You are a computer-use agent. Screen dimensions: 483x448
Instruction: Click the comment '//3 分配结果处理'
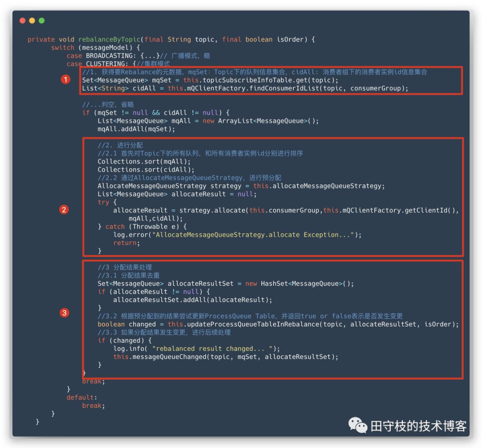(x=125, y=267)
